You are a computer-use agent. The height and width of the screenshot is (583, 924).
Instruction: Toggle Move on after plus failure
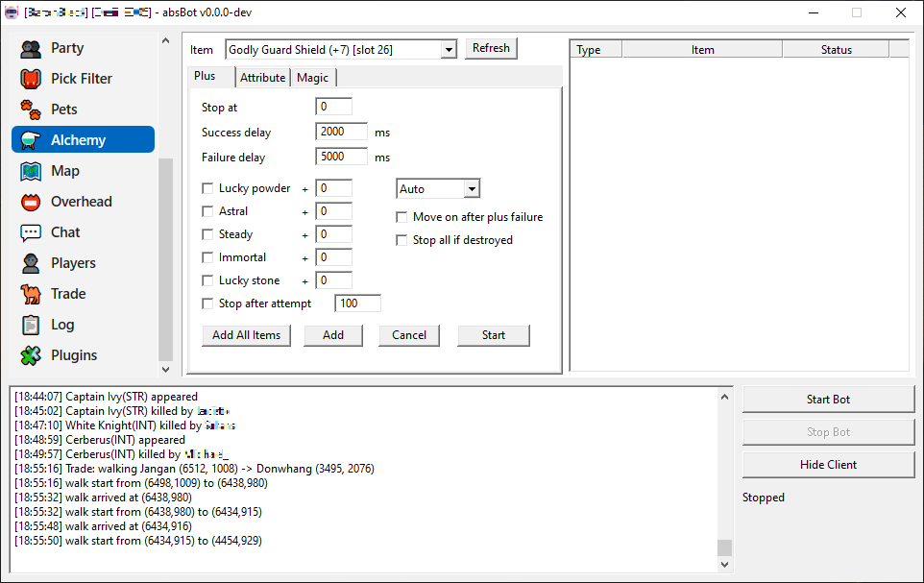tap(401, 217)
